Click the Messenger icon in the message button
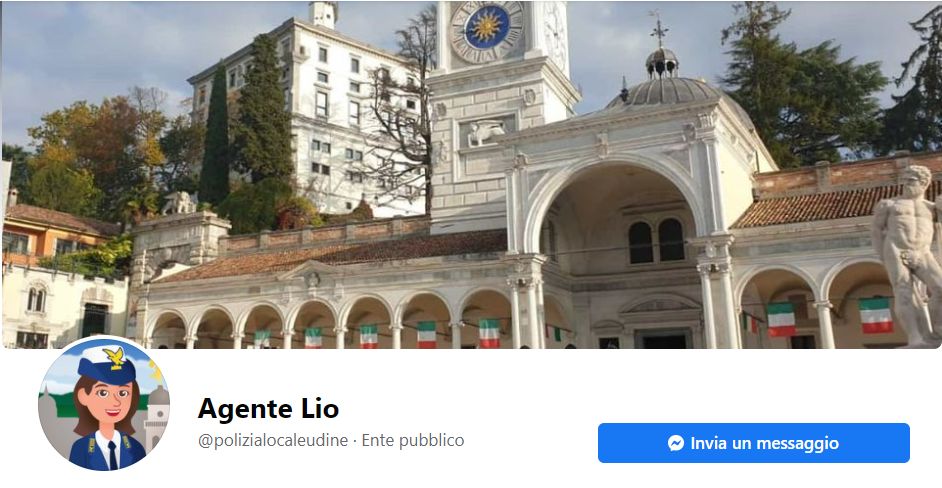942x488 pixels. 676,444
